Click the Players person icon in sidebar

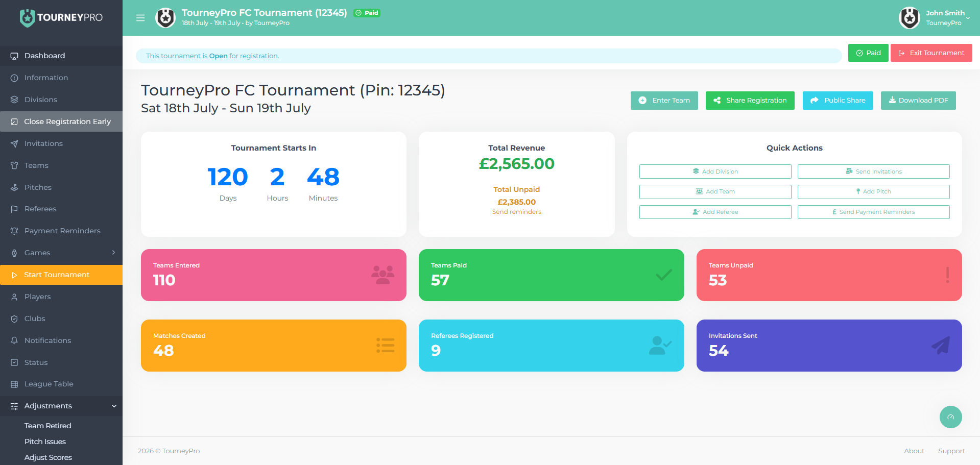coord(14,297)
